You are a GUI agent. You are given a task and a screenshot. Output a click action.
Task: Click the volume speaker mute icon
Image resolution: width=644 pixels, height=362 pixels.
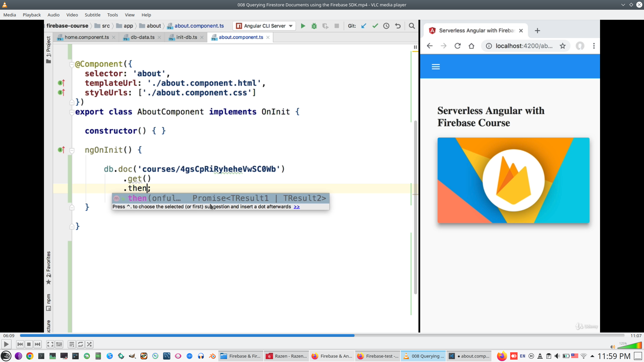[x=612, y=347]
